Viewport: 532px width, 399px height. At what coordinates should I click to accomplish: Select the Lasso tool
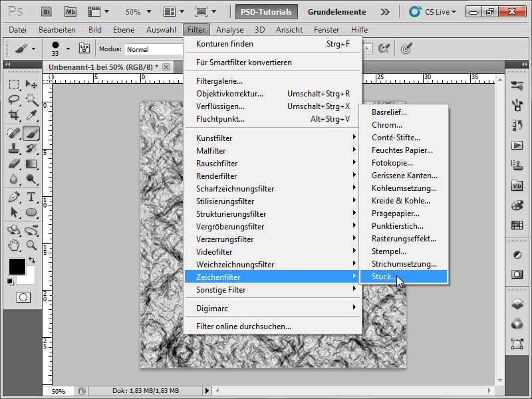[x=14, y=99]
